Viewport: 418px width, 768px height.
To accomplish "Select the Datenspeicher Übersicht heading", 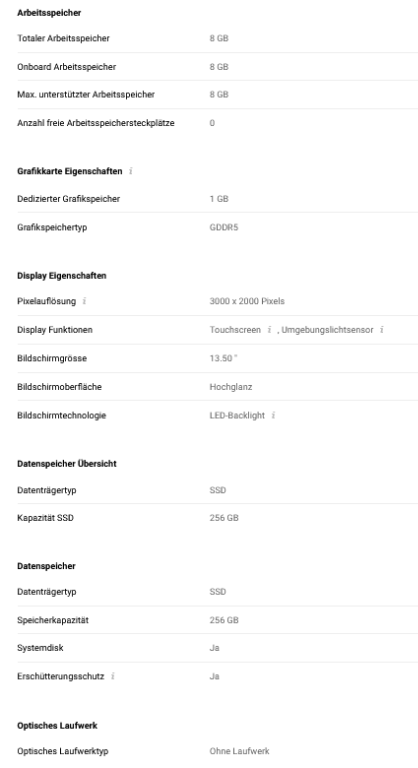I will click(x=67, y=463).
